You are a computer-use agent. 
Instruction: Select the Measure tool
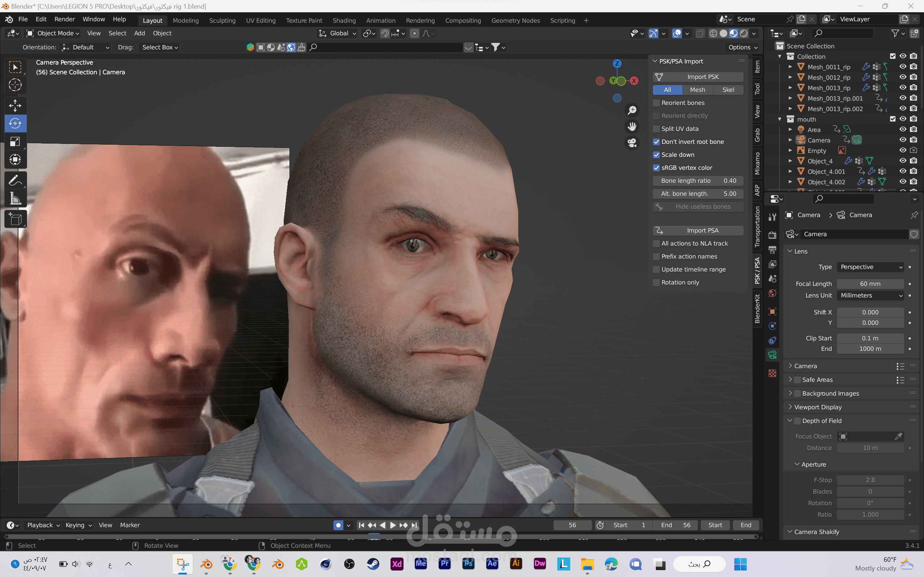tap(15, 198)
